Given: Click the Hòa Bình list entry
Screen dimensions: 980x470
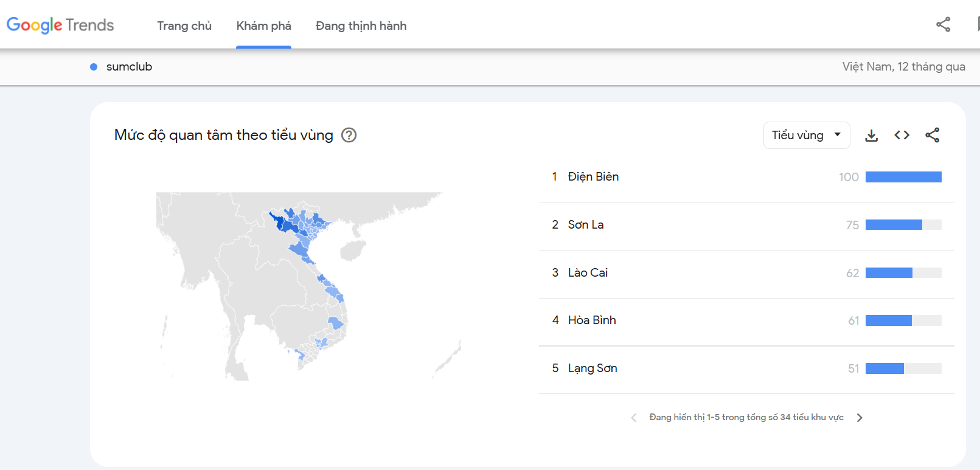Looking at the screenshot, I should click(591, 320).
